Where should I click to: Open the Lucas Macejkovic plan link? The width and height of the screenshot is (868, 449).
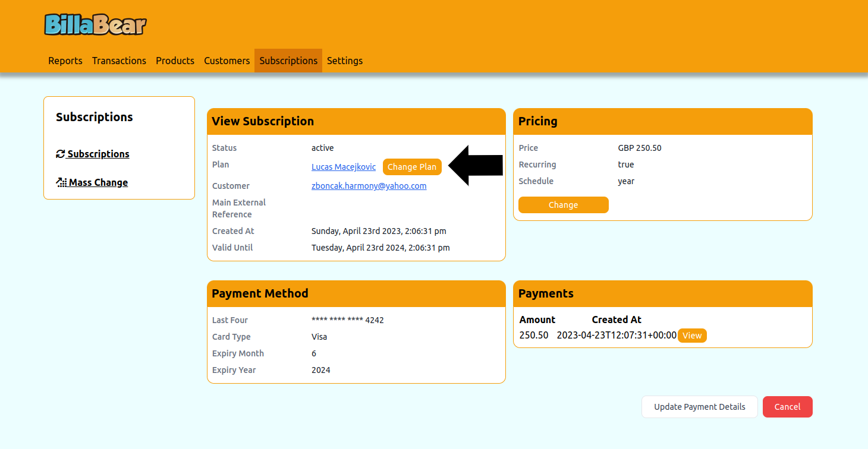point(344,167)
